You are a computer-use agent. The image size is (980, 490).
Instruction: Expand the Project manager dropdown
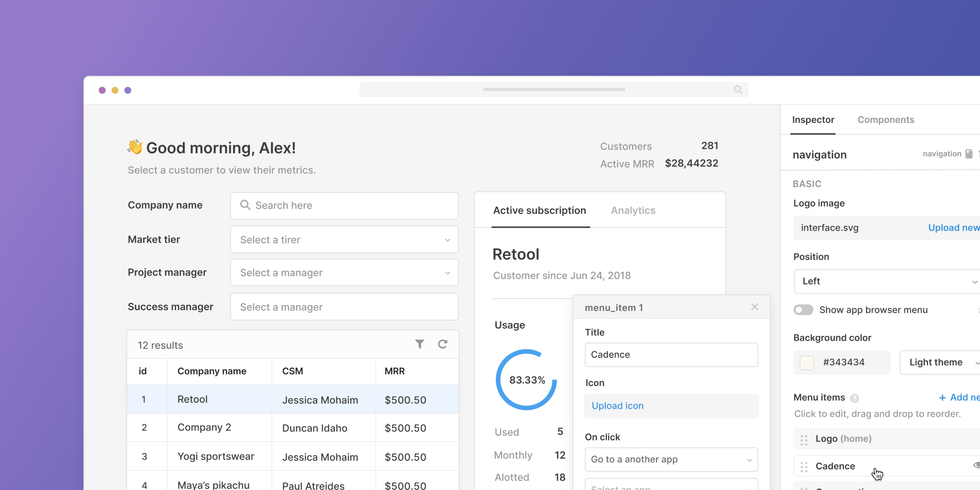click(344, 273)
